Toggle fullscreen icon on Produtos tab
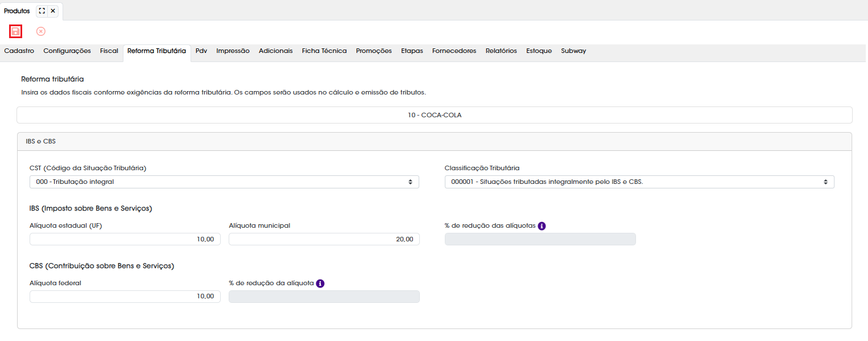 [x=42, y=11]
